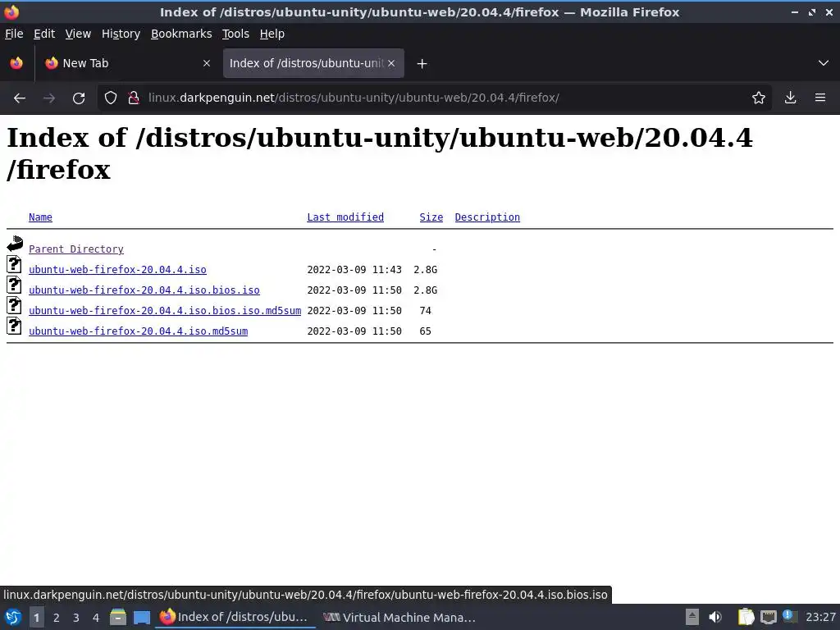
Task: Open the shield tracking protection info
Action: point(111,98)
